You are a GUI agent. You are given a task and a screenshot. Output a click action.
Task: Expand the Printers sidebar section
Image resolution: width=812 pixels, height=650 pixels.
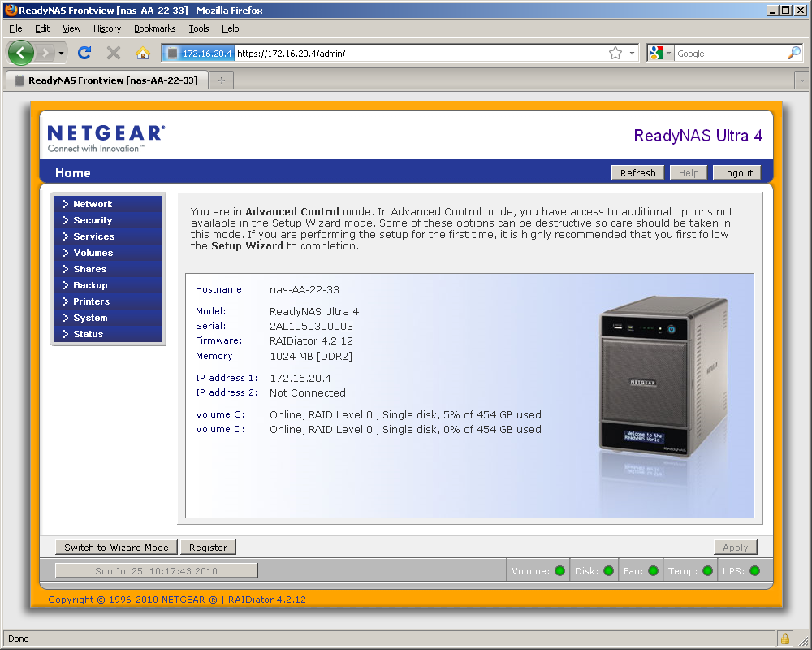(108, 301)
